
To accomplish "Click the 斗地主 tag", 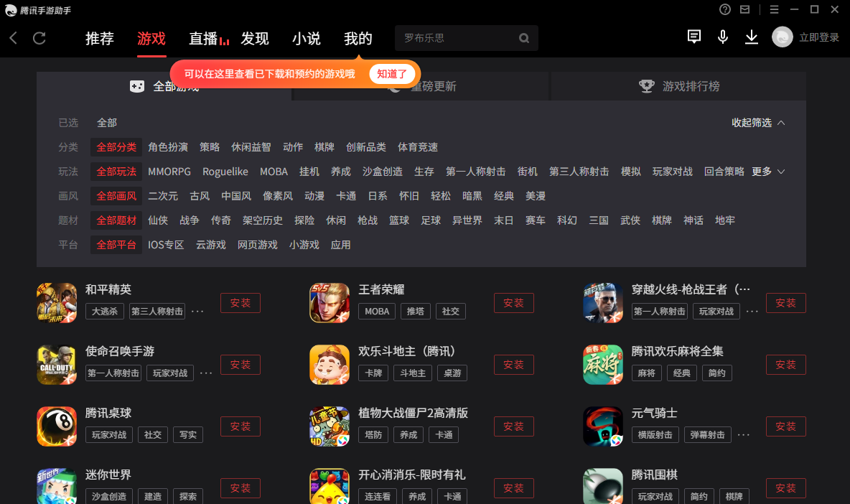I will point(413,373).
